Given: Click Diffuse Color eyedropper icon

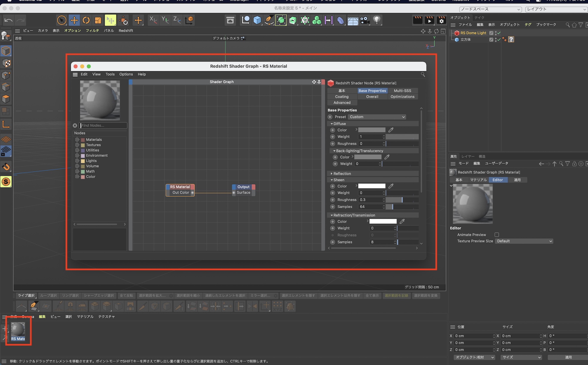Looking at the screenshot, I should point(391,130).
